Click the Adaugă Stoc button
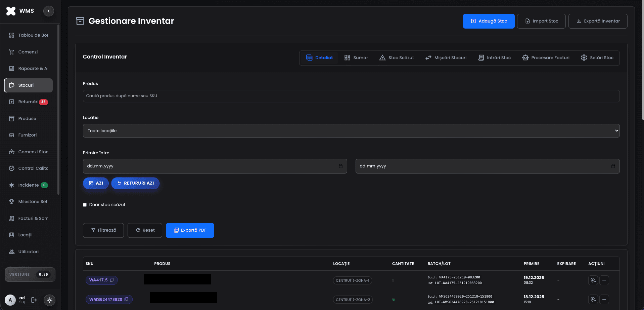 489,21
